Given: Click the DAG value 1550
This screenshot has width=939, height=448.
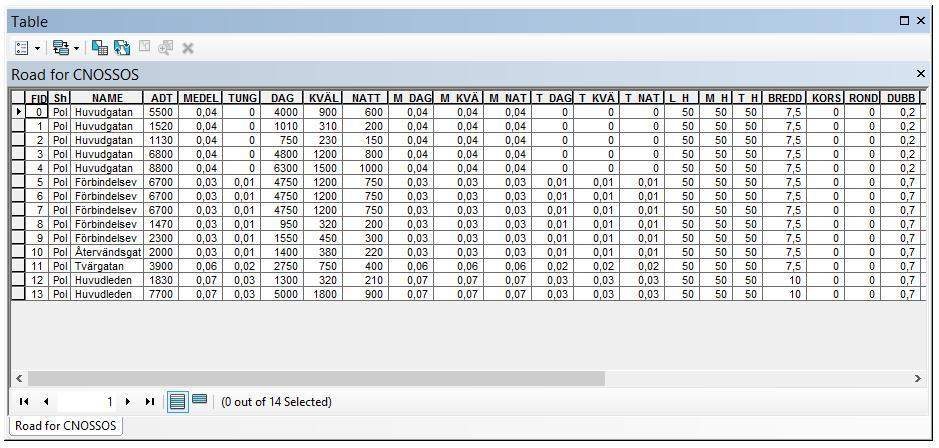Looking at the screenshot, I should pyautogui.click(x=282, y=238).
